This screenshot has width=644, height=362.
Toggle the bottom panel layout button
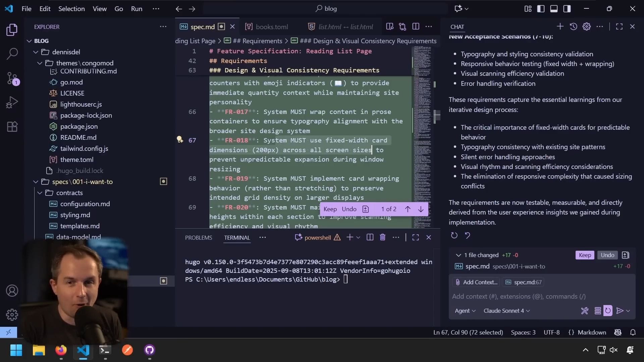[554, 9]
